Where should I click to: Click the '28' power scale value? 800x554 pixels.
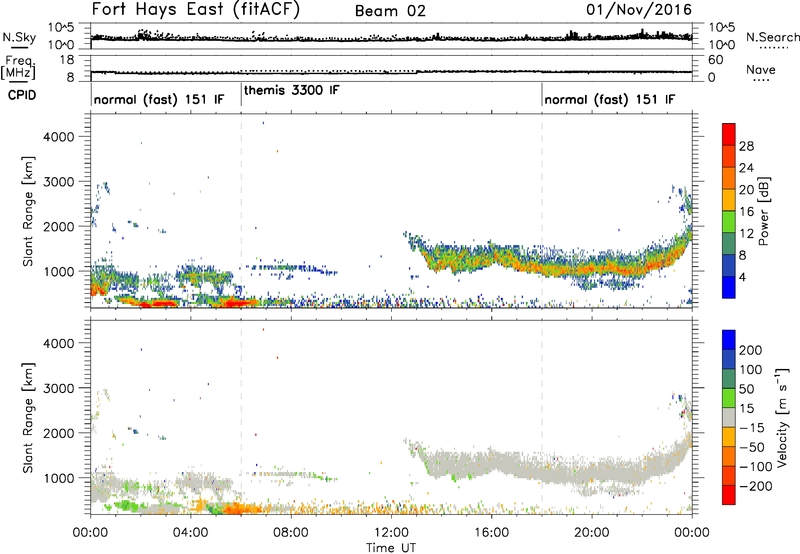coord(746,146)
